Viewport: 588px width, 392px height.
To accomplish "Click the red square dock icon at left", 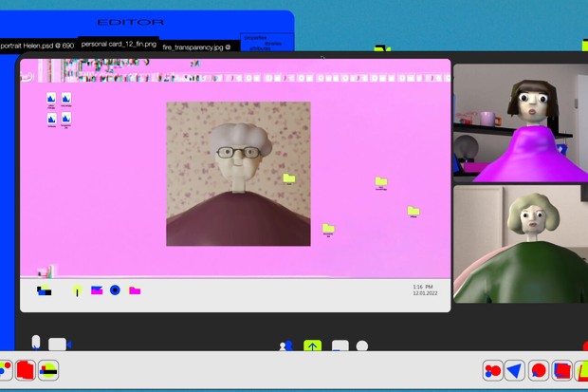I will click(26, 369).
